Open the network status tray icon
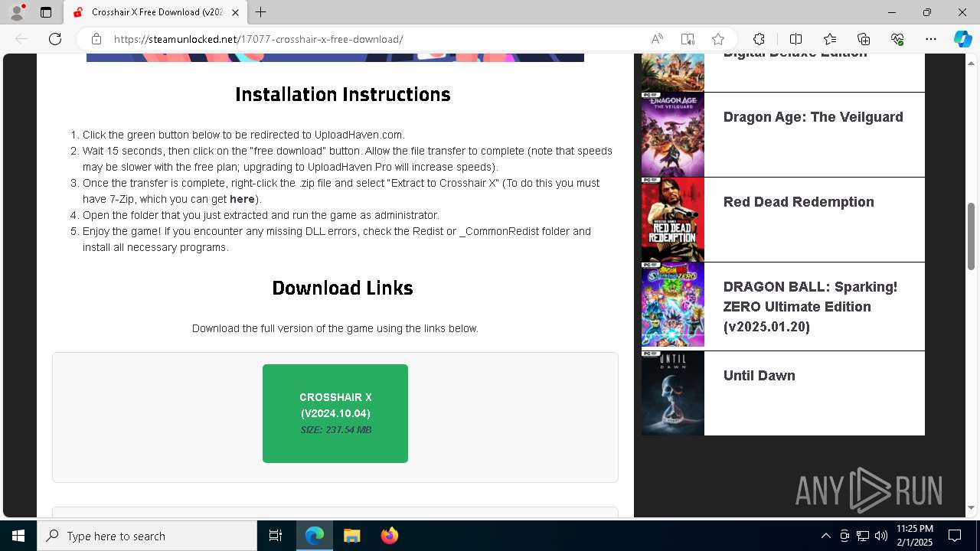Screen dimensions: 980x551 tap(863, 536)
